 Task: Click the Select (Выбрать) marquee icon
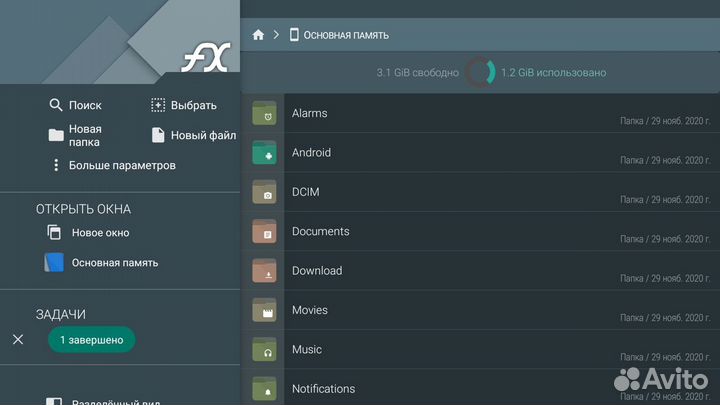tap(158, 105)
